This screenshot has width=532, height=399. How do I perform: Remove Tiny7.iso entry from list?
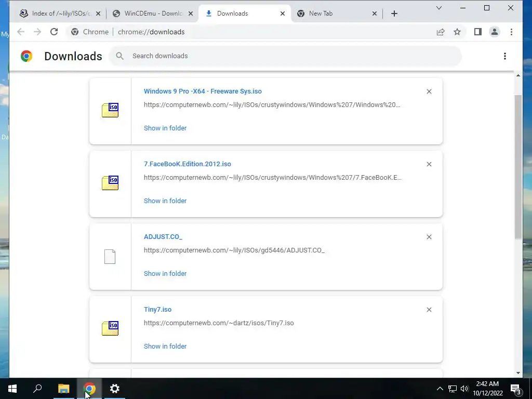429,310
